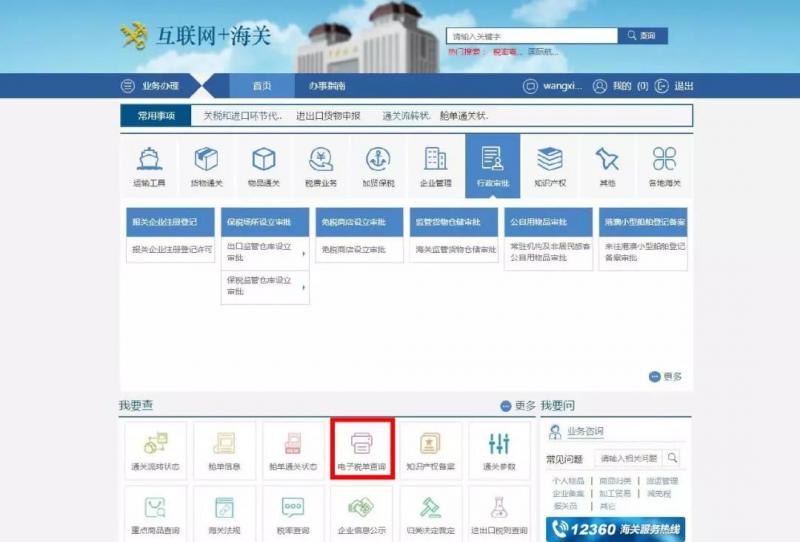Open 舱单信息 query icon
This screenshot has width=800, height=542.
(225, 449)
